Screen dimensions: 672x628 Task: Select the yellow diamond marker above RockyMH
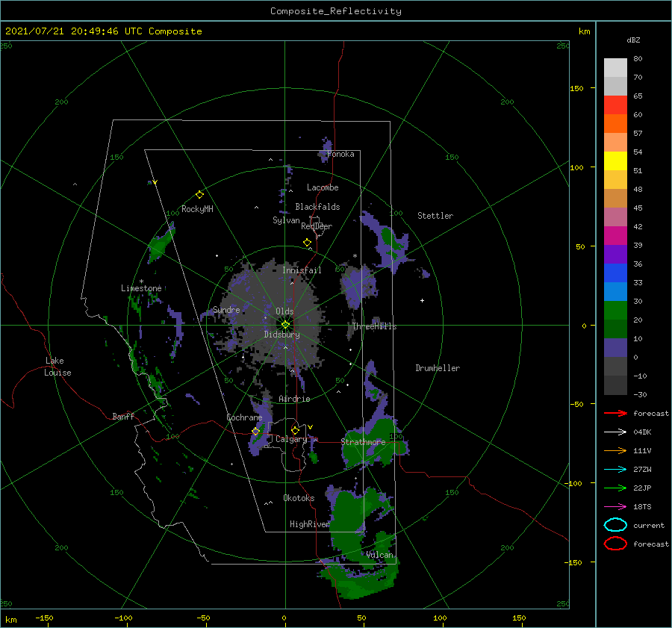tap(199, 195)
